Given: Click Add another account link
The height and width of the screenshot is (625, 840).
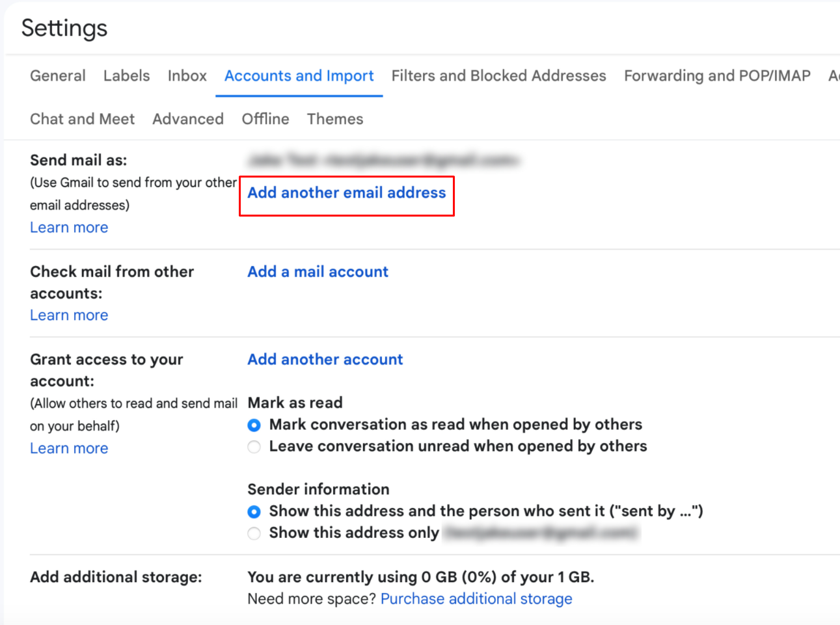Looking at the screenshot, I should click(x=325, y=360).
